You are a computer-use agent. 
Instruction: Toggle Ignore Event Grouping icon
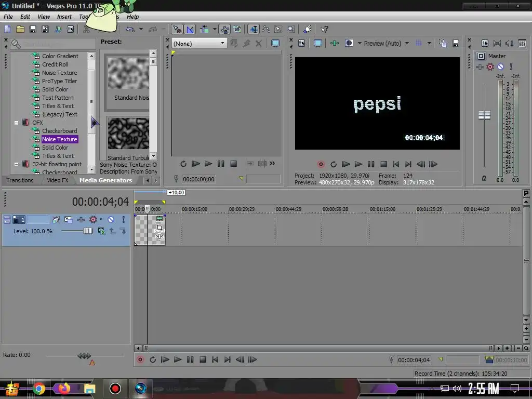237,29
